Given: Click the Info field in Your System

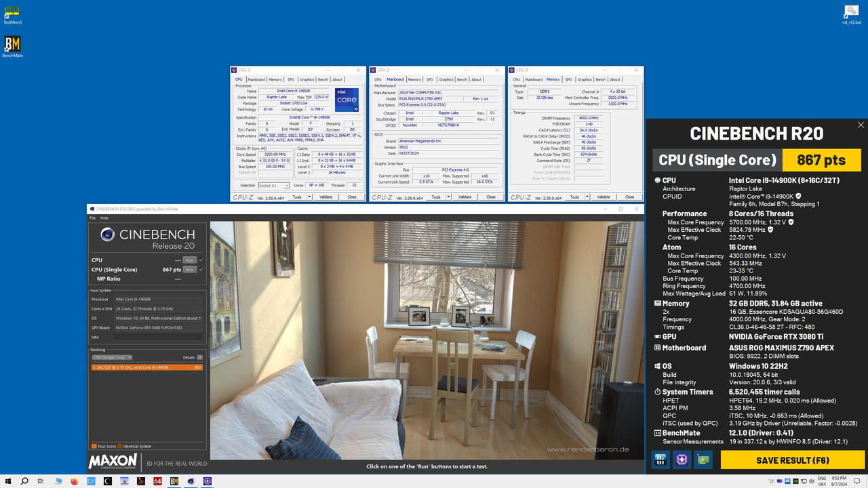Looking at the screenshot, I should [158, 337].
